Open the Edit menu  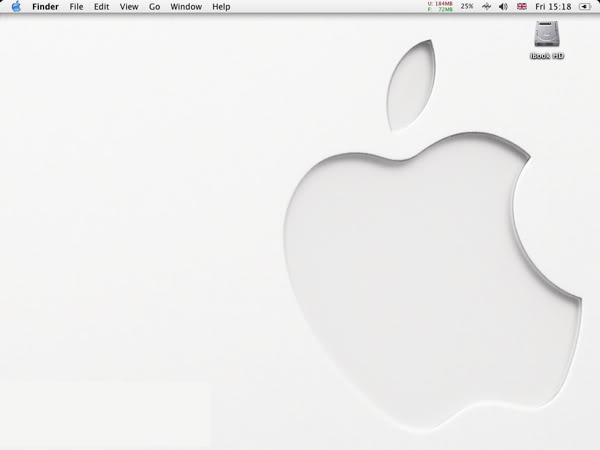(101, 7)
